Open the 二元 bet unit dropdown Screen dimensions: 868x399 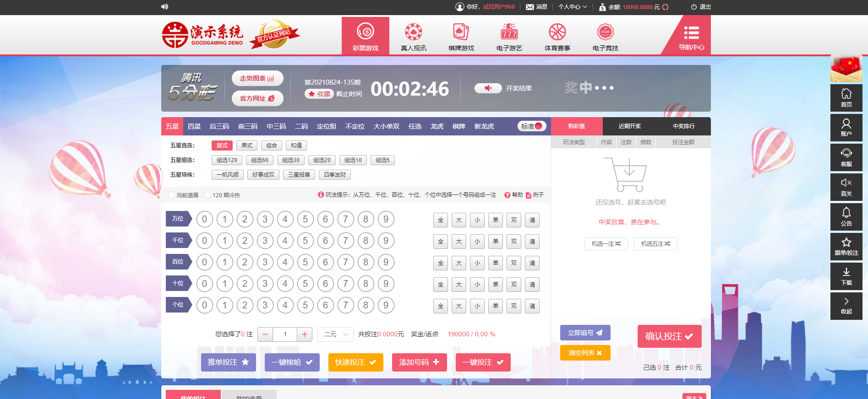click(335, 334)
